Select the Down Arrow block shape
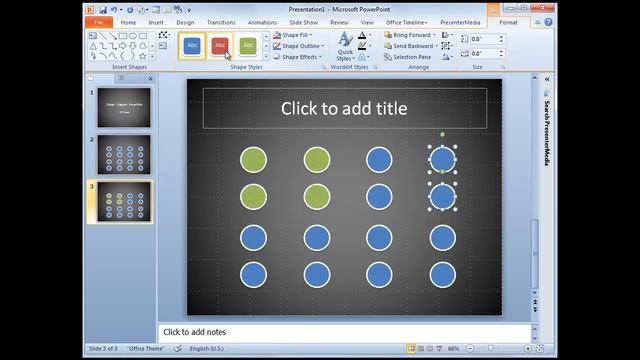The height and width of the screenshot is (360, 640). tap(133, 46)
